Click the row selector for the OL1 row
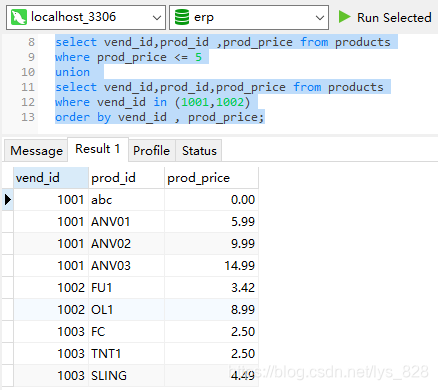Viewport: 438px width, 390px height. click(x=8, y=310)
